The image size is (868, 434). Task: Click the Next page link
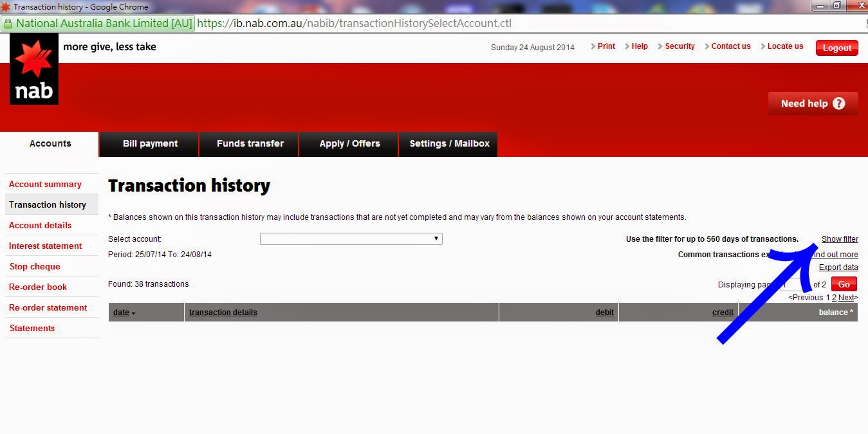pos(847,298)
